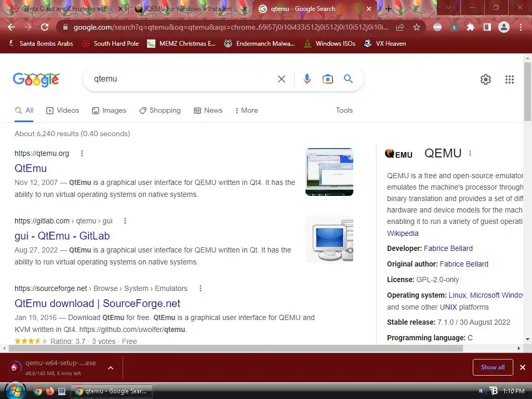Click the address bar URL

click(x=231, y=27)
